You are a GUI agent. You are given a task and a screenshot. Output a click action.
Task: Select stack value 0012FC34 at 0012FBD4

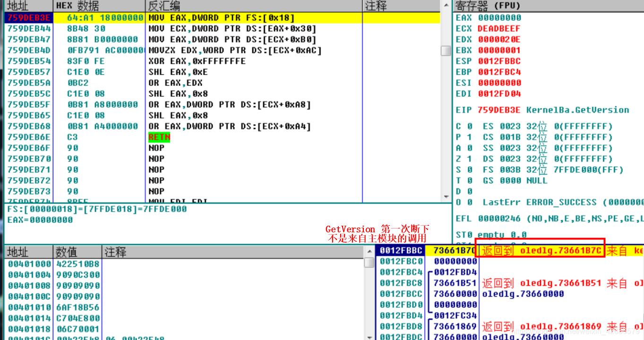coord(455,316)
